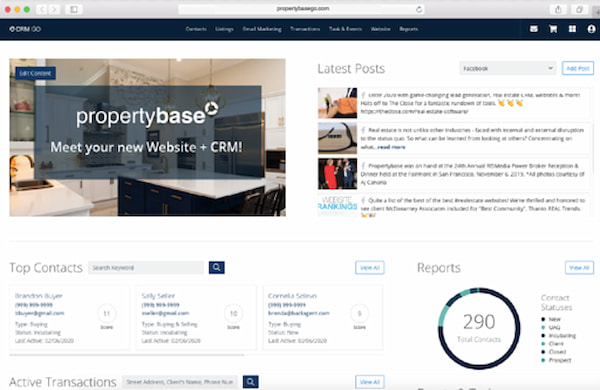Click the 290 Total Contacts donut chart
Viewport: 600px width, 390px height.
[x=479, y=328]
